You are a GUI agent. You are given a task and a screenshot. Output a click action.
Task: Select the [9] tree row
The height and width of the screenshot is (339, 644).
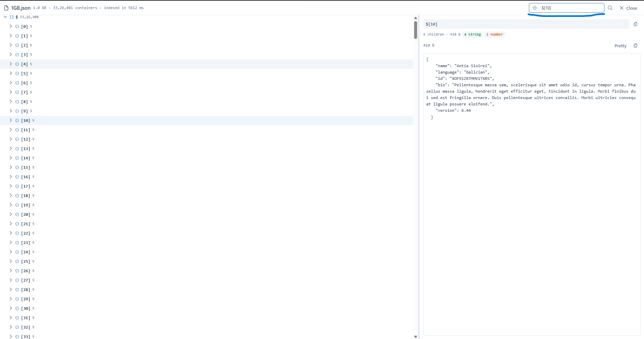click(206, 111)
